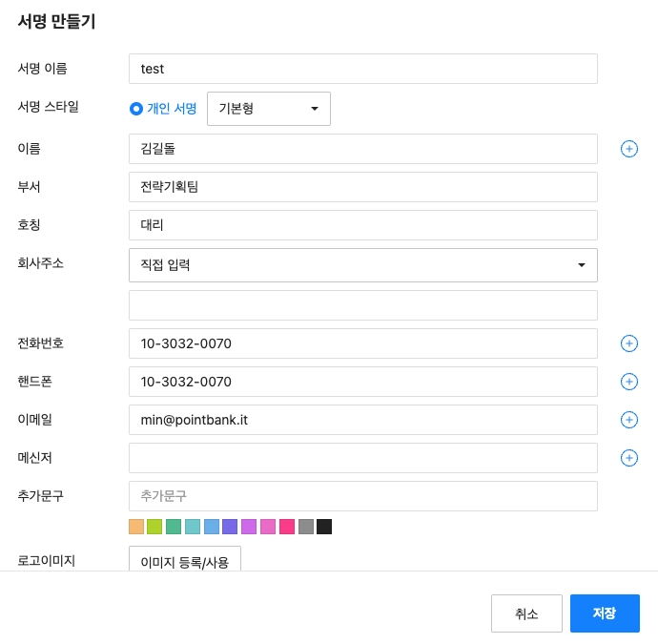Select the 개인 서명 radio button

[136, 109]
